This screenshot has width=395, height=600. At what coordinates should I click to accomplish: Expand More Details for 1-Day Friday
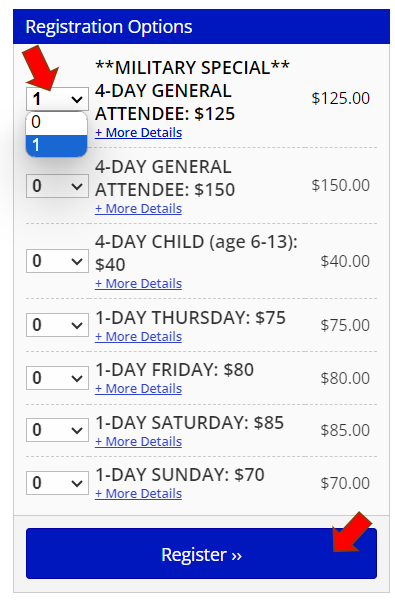pyautogui.click(x=139, y=389)
